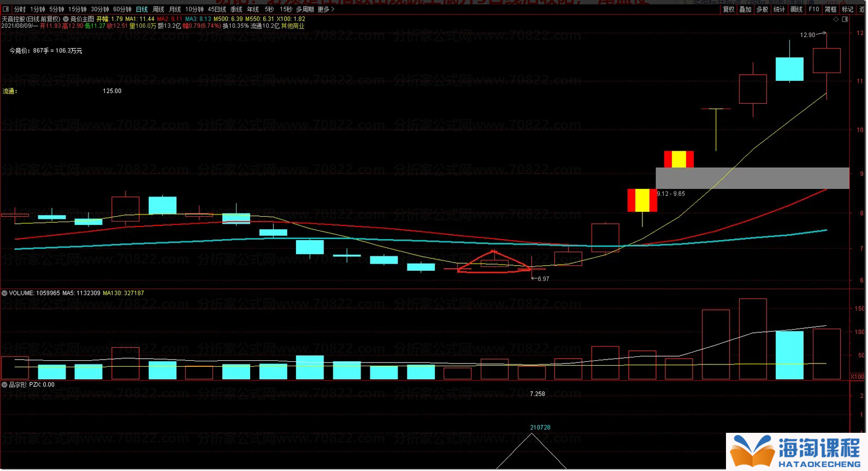Viewport: 868px width, 471px height.
Task: Select the 30分钟 period tab
Action: click(x=100, y=9)
